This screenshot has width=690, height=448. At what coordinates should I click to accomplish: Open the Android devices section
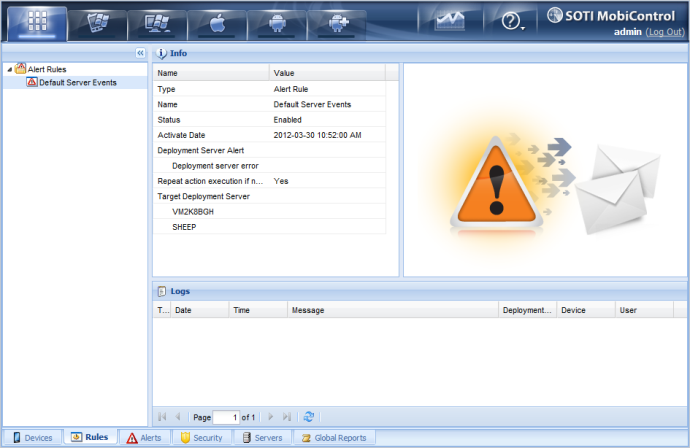coord(277,24)
